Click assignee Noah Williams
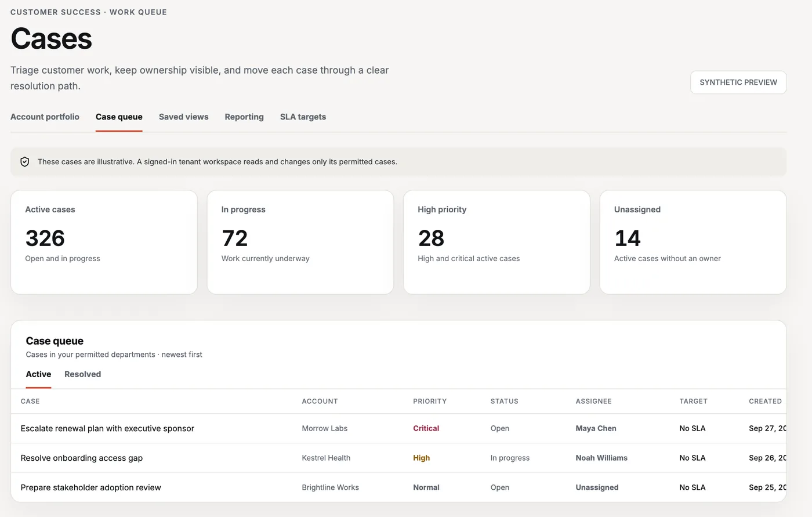The image size is (812, 517). click(601, 458)
